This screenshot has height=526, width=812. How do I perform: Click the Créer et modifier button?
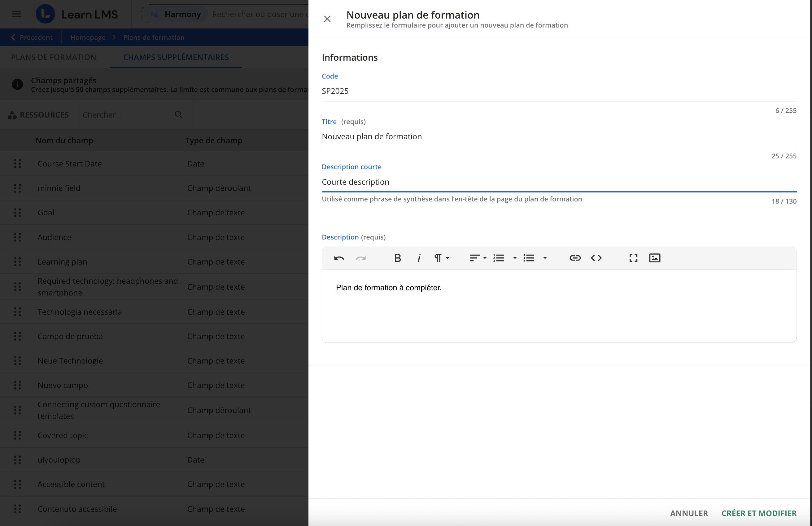759,513
